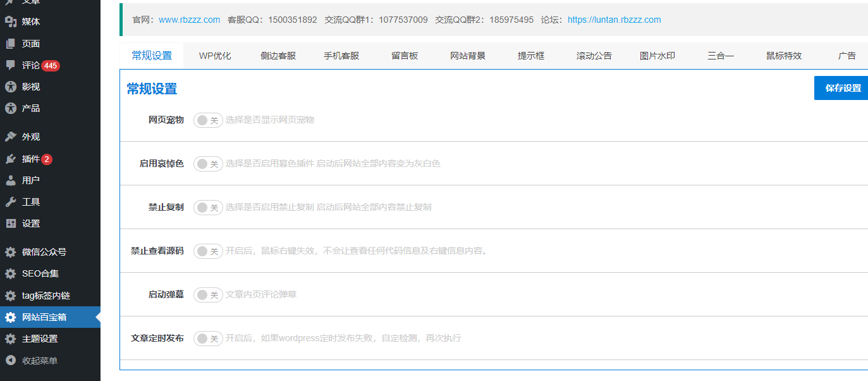The width and height of the screenshot is (868, 381).
Task: Turn on the 禁止复制 switch
Action: click(208, 208)
